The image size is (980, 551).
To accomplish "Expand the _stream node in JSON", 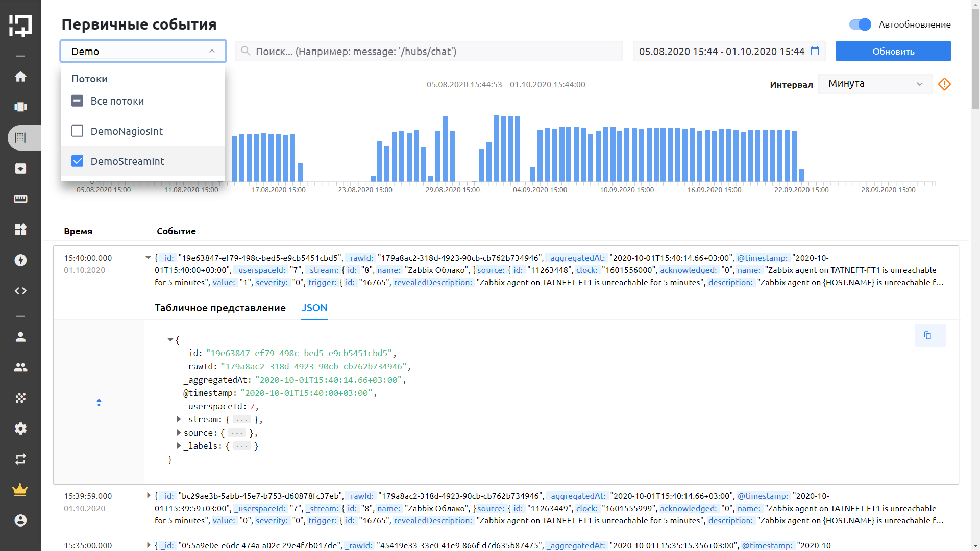I will point(179,419).
